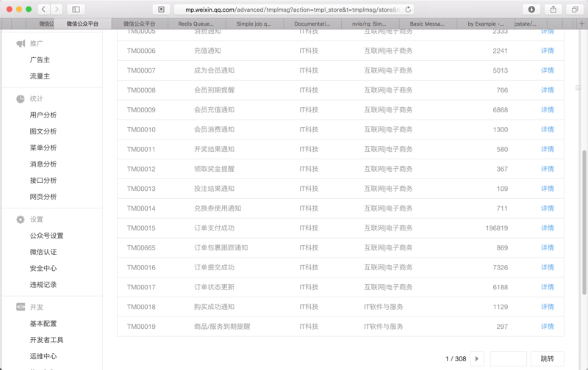Open 详情 for template TM00665
The width and height of the screenshot is (588, 370).
pyautogui.click(x=547, y=248)
